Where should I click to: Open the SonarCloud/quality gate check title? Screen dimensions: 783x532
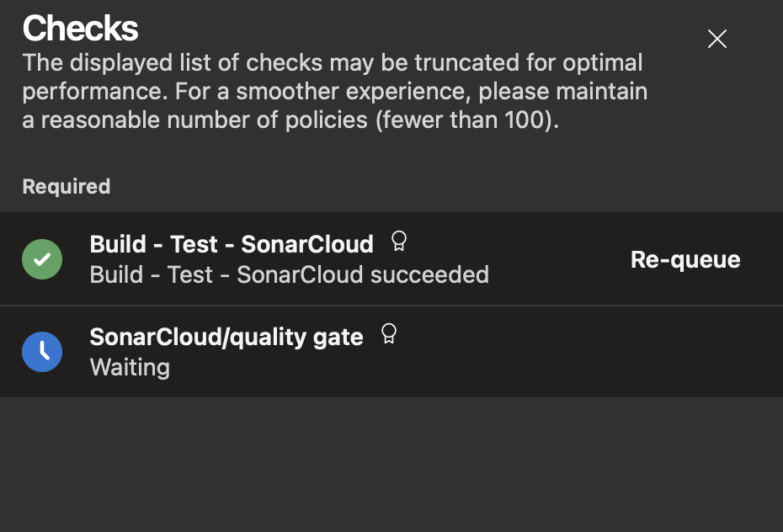coord(226,338)
